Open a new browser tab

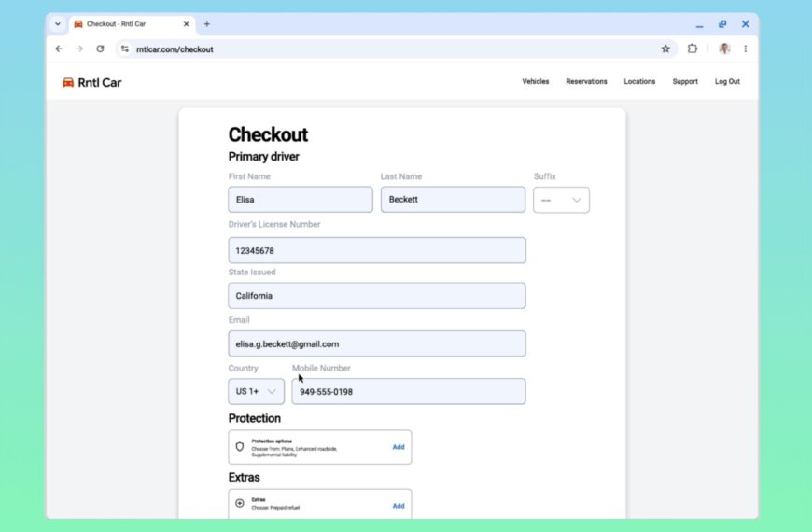206,24
